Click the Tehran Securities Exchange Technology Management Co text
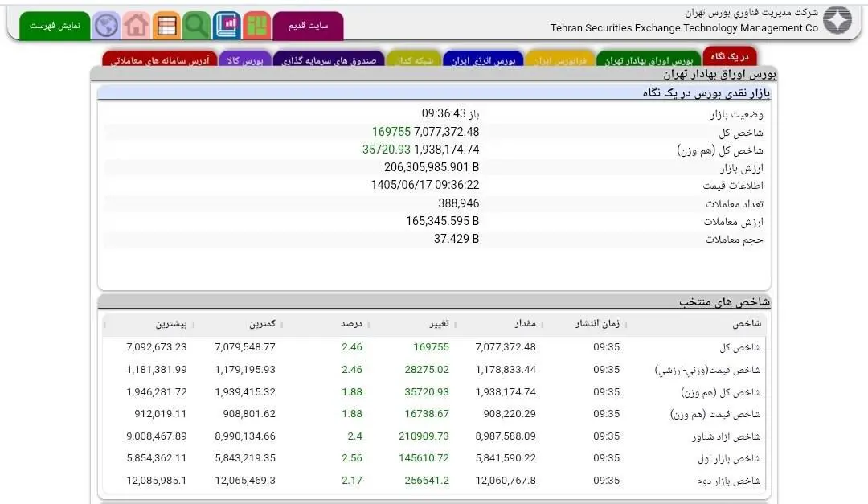868x504 pixels. click(684, 27)
